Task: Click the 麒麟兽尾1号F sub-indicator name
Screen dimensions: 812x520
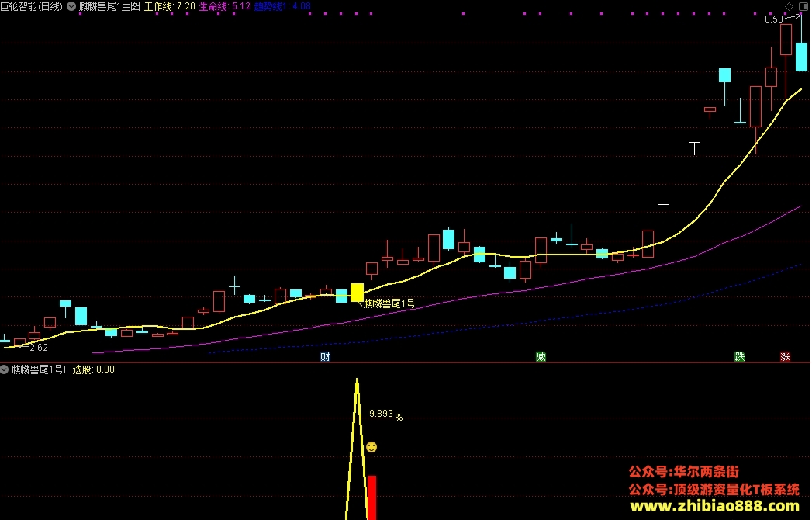Action: (x=40, y=369)
